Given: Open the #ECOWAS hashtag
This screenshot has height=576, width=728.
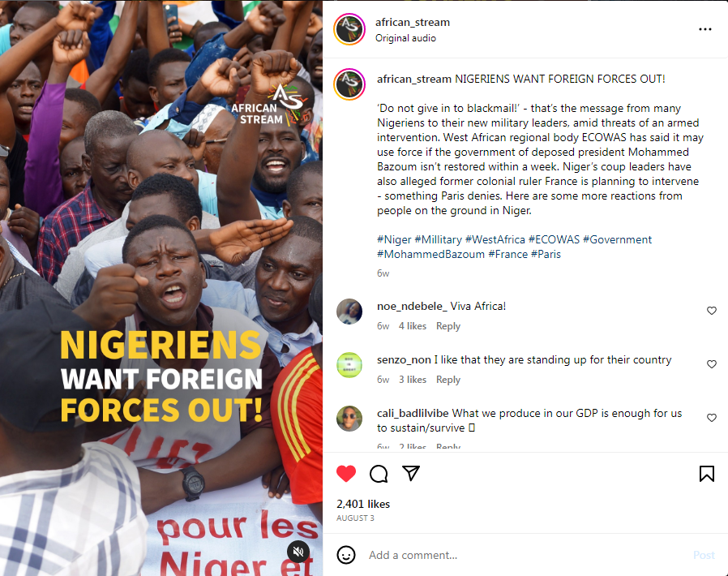Looking at the screenshot, I should point(554,239).
